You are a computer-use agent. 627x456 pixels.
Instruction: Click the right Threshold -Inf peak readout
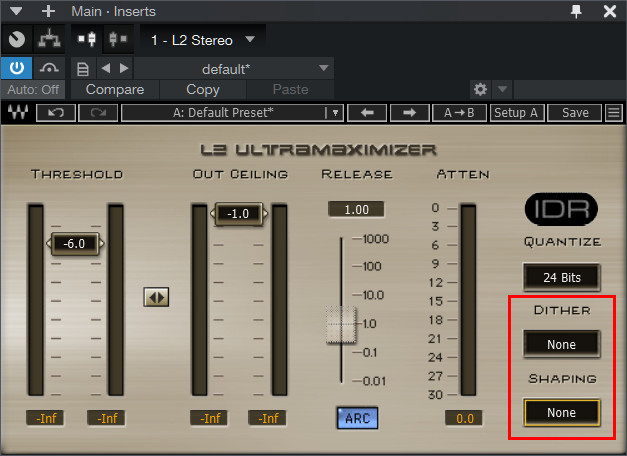coord(106,418)
